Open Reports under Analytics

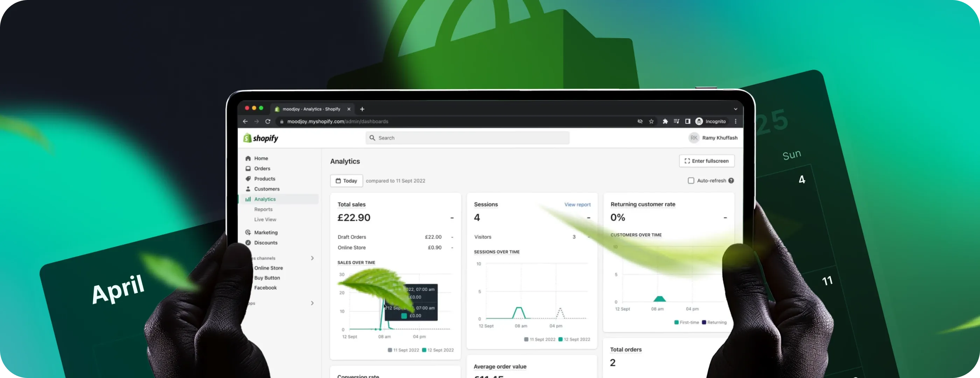(263, 210)
